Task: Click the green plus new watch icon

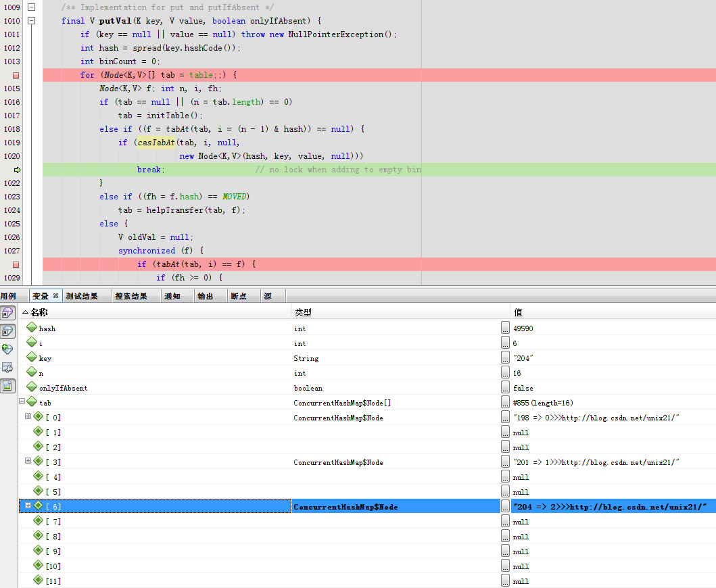Action: 7,349
